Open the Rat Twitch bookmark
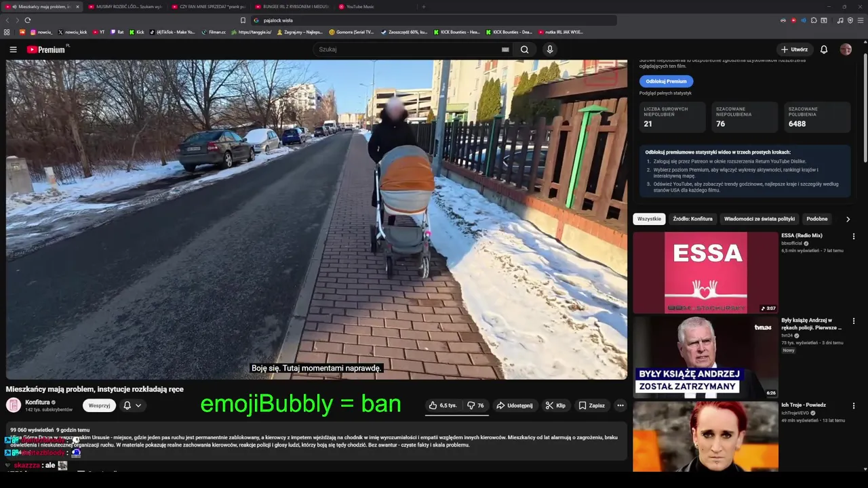The width and height of the screenshot is (868, 488). pyautogui.click(x=117, y=32)
